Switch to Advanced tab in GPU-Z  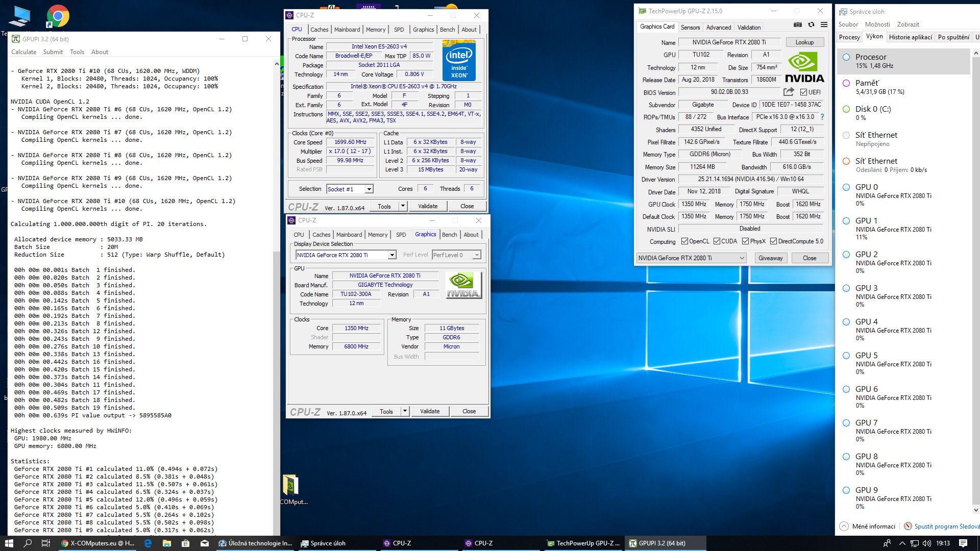tap(719, 28)
